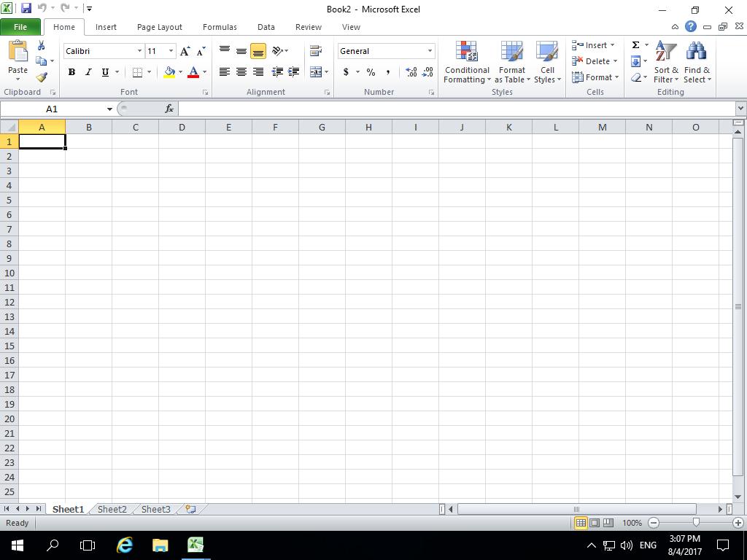The width and height of the screenshot is (747, 560).
Task: Switch to the Review tab
Action: 309,27
